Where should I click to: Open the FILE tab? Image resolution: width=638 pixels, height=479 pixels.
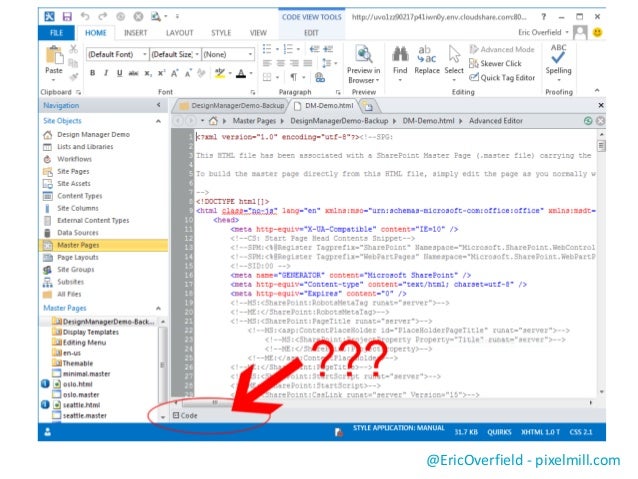click(x=57, y=33)
